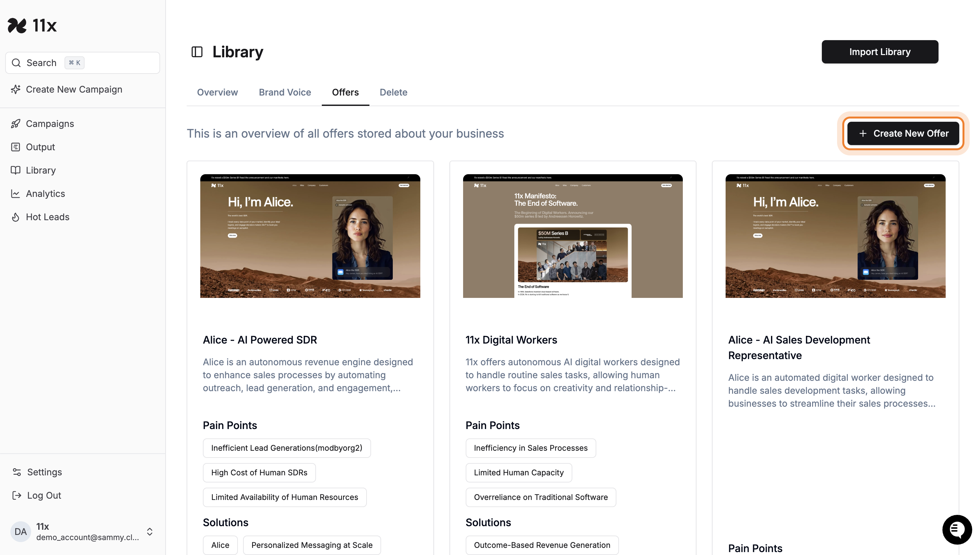
Task: Click the Limited Human Capacity tag
Action: click(519, 473)
